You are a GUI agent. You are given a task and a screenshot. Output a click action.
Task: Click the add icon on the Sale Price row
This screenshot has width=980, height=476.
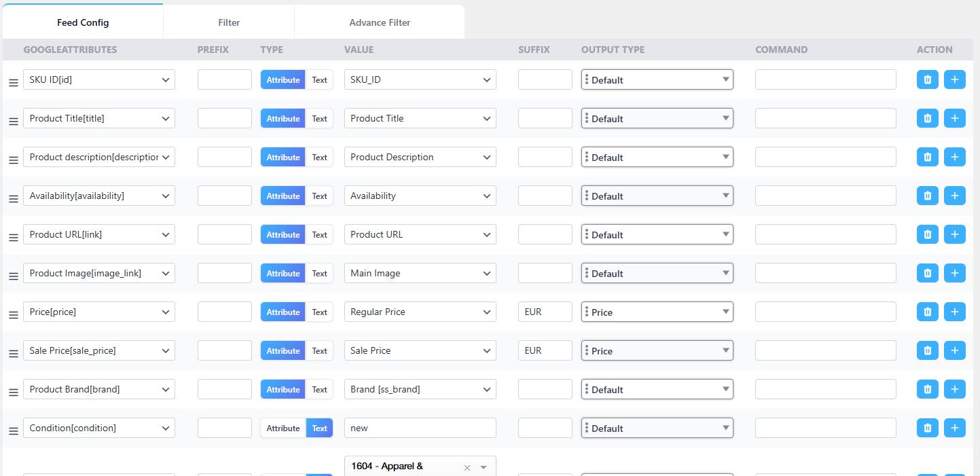click(955, 350)
